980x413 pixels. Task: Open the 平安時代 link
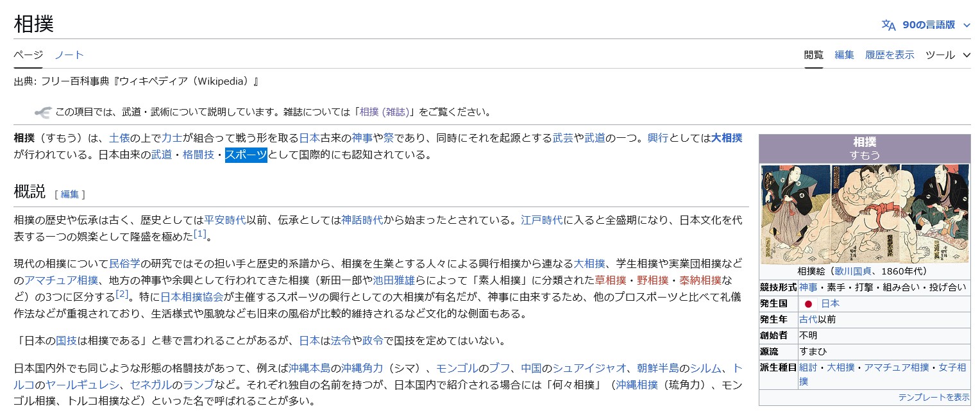tap(224, 219)
